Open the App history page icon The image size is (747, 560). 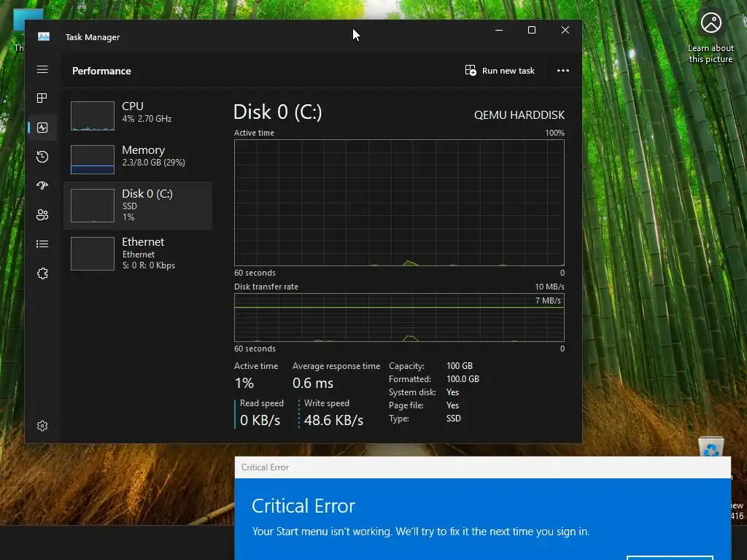tap(42, 157)
